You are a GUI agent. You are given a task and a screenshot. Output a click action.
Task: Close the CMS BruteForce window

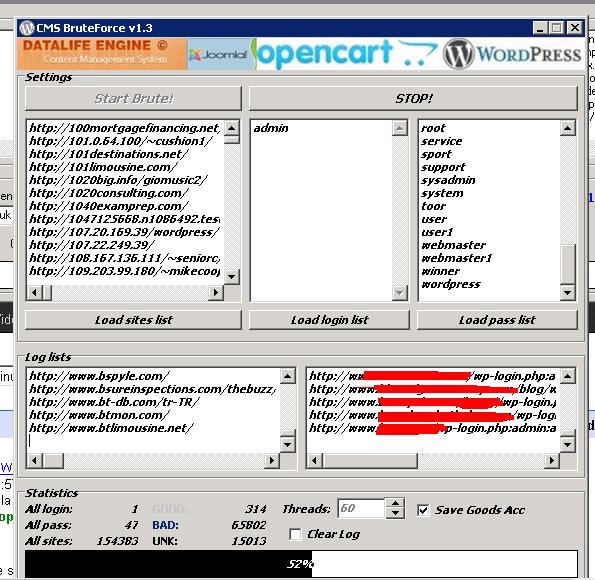pyautogui.click(x=575, y=28)
